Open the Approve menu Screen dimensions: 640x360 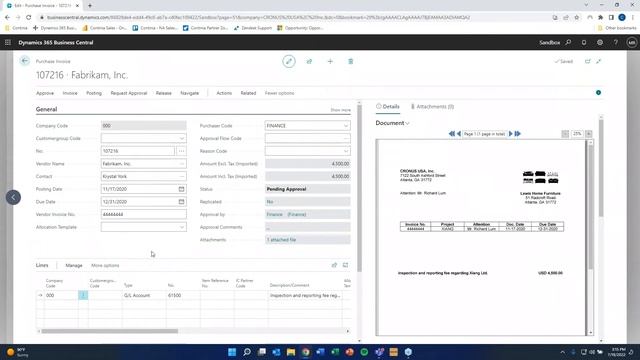pos(45,93)
